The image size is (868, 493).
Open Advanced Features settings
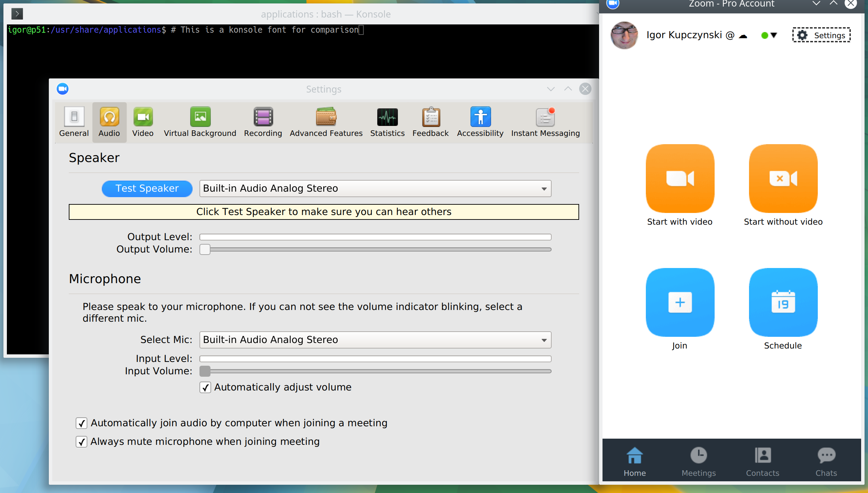[x=326, y=122]
